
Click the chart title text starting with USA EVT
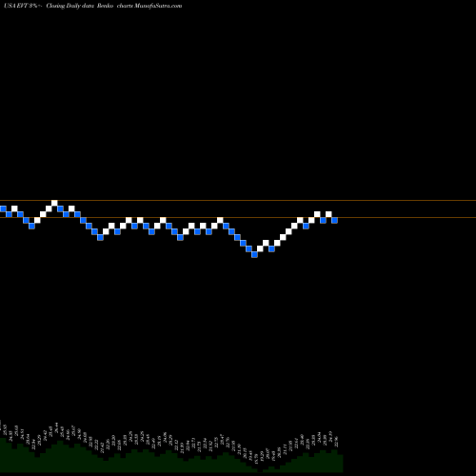click(93, 6)
